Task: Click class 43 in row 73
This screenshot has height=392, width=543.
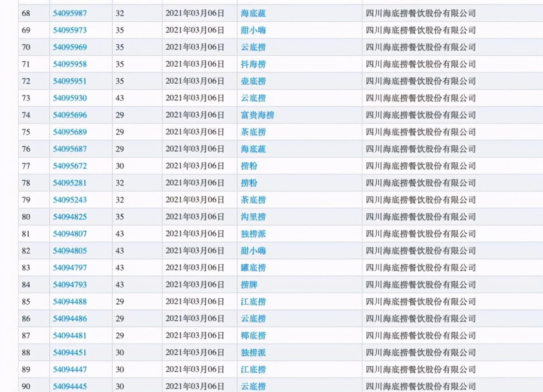Action: tap(119, 98)
